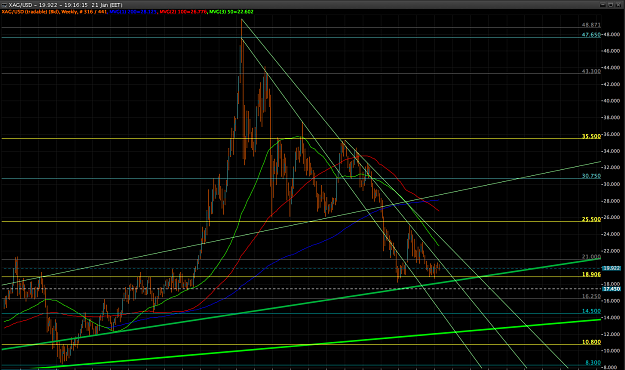
Task: Click the 8.300 teal level label
Action: (x=592, y=362)
